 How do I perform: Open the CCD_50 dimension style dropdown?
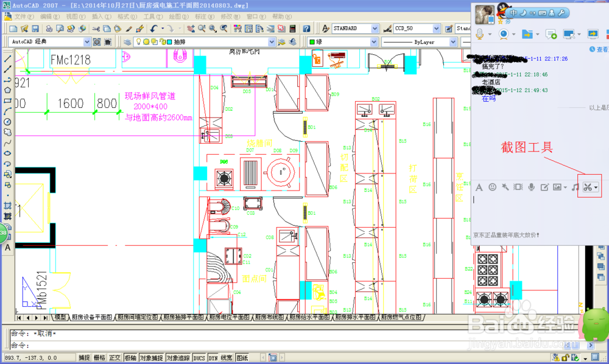click(436, 29)
